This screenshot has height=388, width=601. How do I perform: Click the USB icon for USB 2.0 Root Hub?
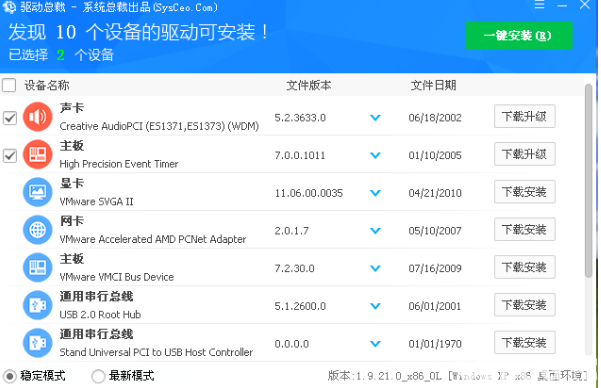pos(38,306)
